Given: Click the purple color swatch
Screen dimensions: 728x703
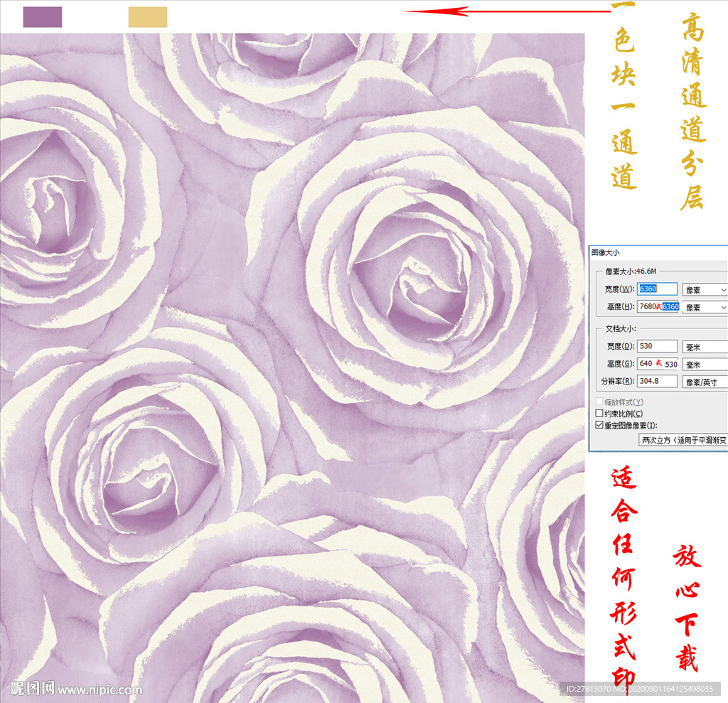Looking at the screenshot, I should (43, 16).
